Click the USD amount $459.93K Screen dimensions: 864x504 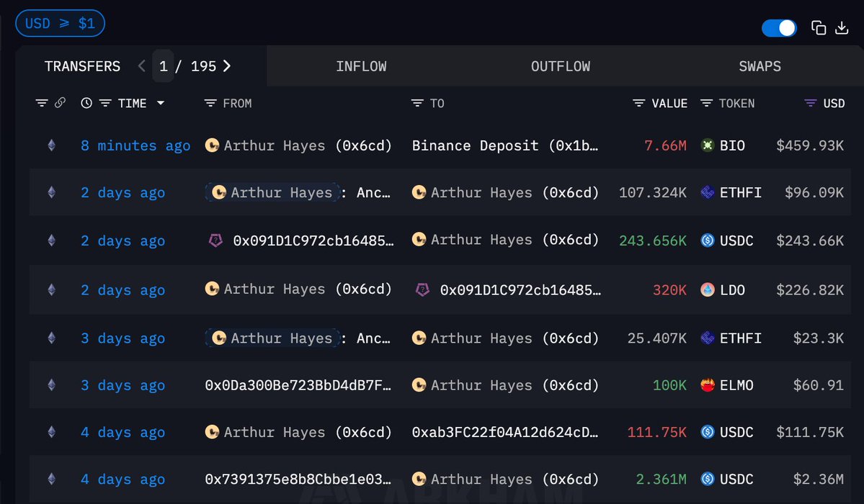[x=809, y=145]
